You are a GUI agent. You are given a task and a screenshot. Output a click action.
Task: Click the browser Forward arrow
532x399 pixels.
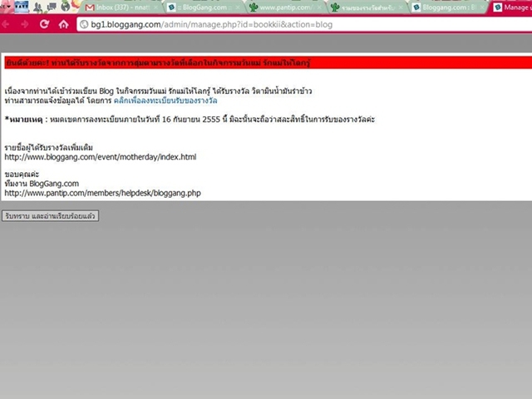point(25,24)
